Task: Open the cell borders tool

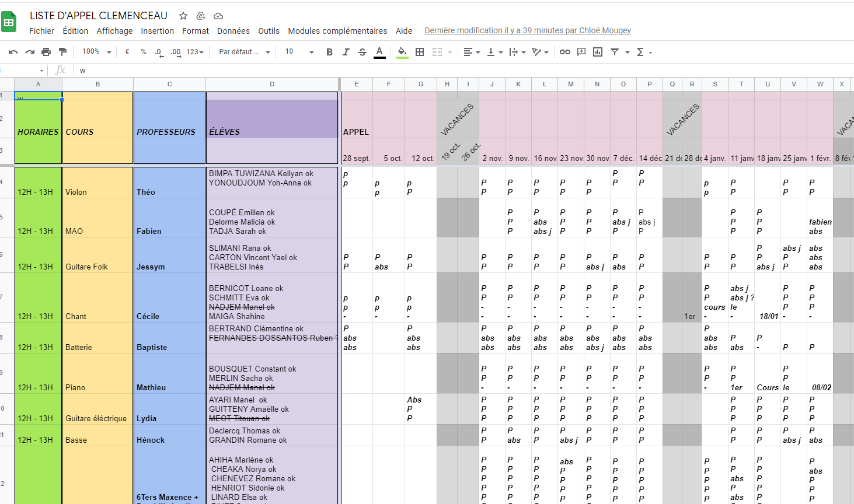Action: (x=420, y=52)
